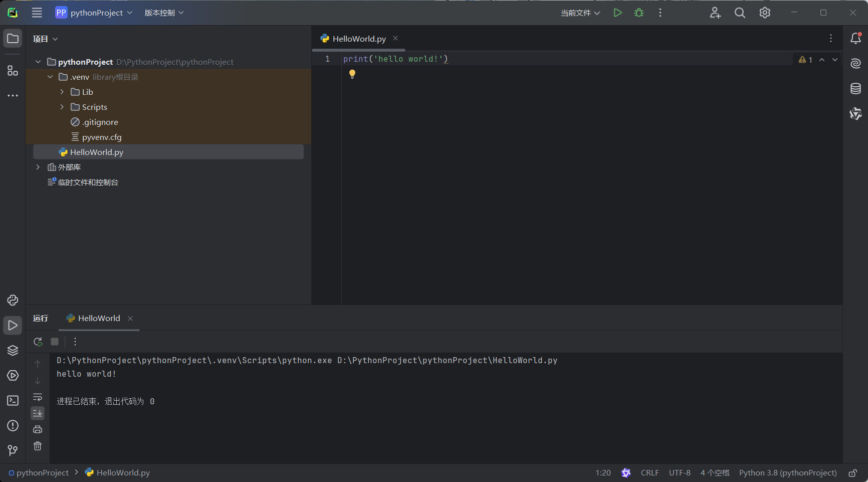Rerun HelloWorld in the Run panel
This screenshot has height=482, width=868.
tap(38, 342)
